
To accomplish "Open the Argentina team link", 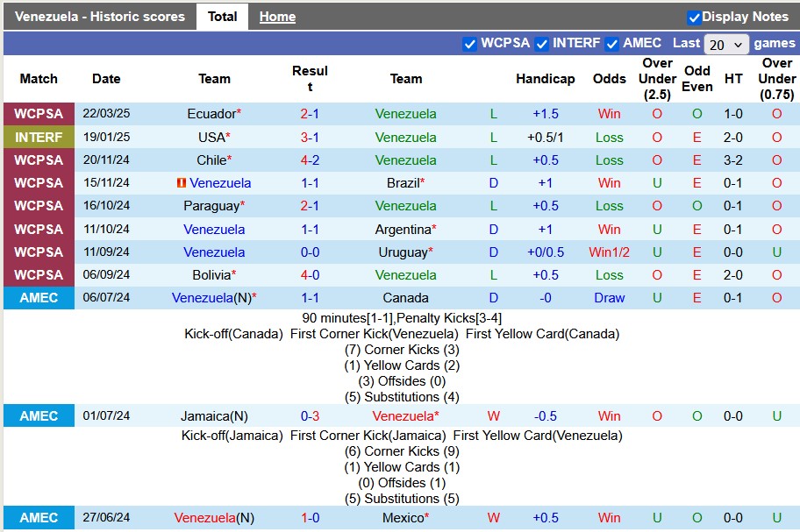I will pos(408,230).
